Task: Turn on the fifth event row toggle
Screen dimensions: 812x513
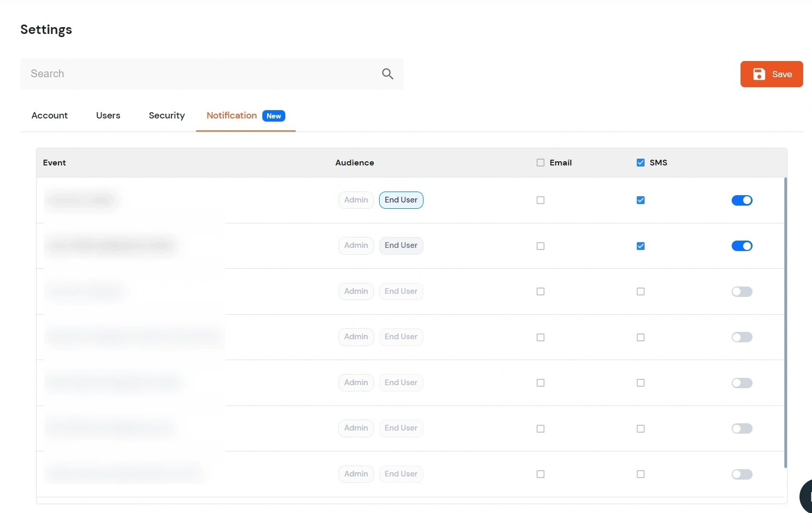Action: tap(742, 383)
